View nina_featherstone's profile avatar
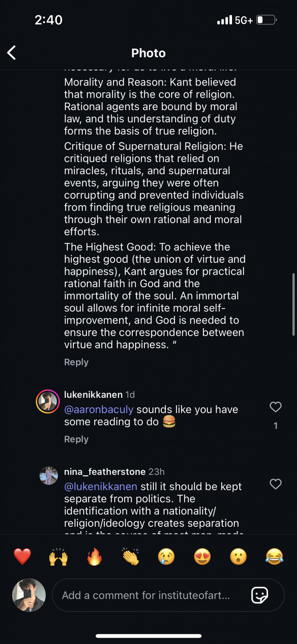 tap(49, 475)
